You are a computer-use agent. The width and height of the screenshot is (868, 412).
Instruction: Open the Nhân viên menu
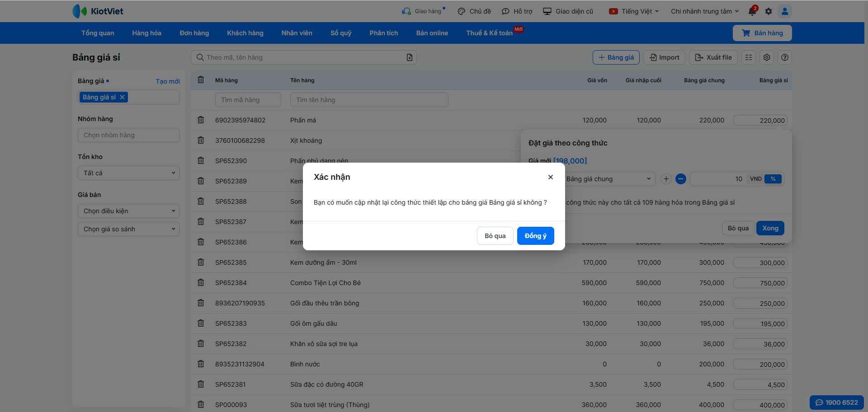pos(297,33)
